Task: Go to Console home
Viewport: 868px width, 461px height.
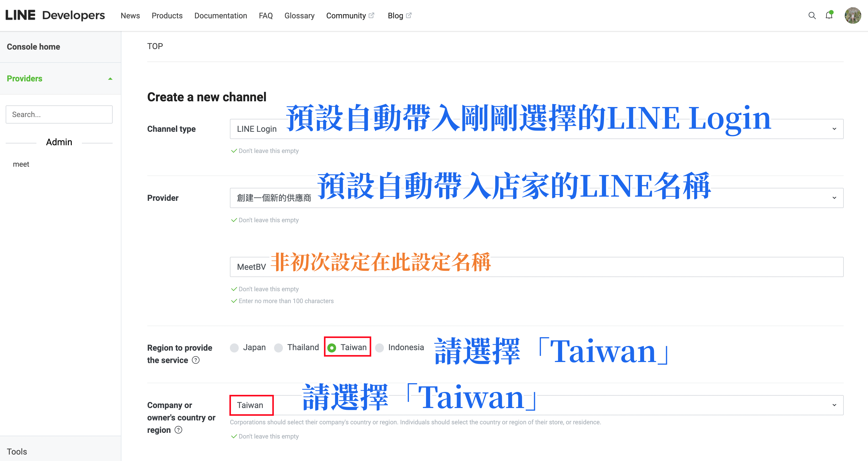Action: tap(60, 47)
